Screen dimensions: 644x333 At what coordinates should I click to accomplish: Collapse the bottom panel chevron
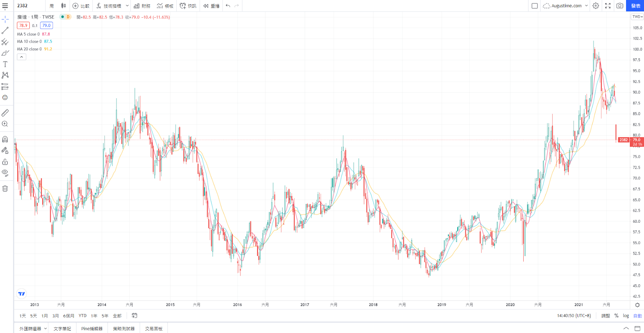[x=626, y=329]
